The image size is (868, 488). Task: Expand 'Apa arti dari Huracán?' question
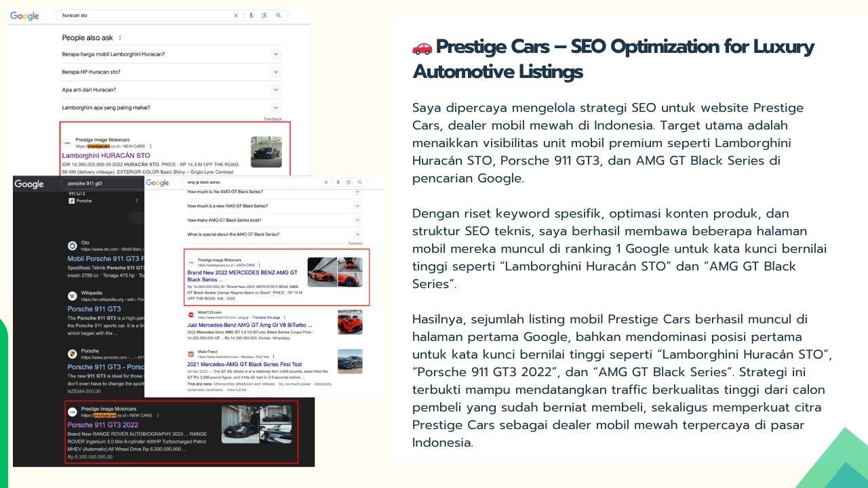tap(171, 89)
